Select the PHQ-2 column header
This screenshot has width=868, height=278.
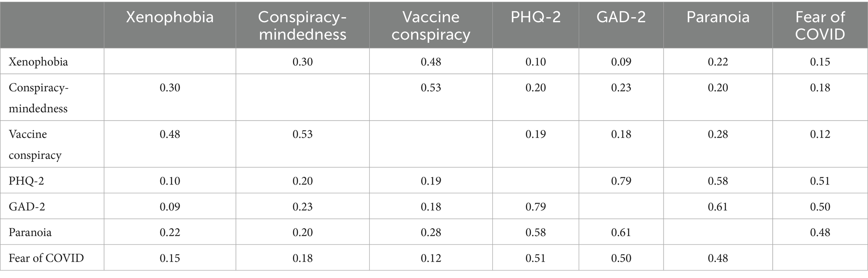(536, 17)
